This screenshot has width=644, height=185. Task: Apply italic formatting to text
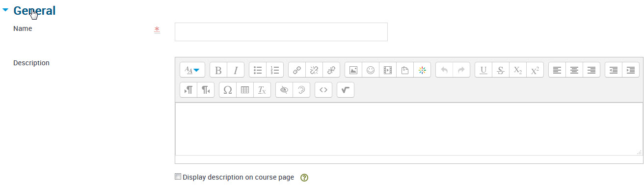click(236, 70)
